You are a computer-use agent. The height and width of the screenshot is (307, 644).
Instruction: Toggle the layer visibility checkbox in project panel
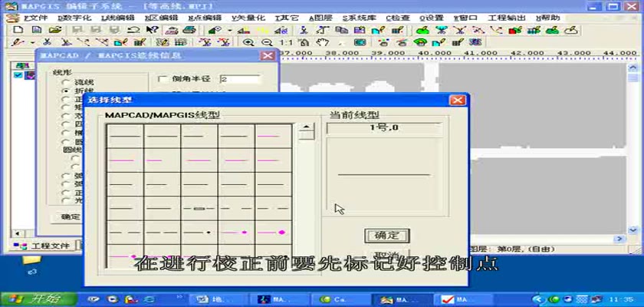pos(18,75)
